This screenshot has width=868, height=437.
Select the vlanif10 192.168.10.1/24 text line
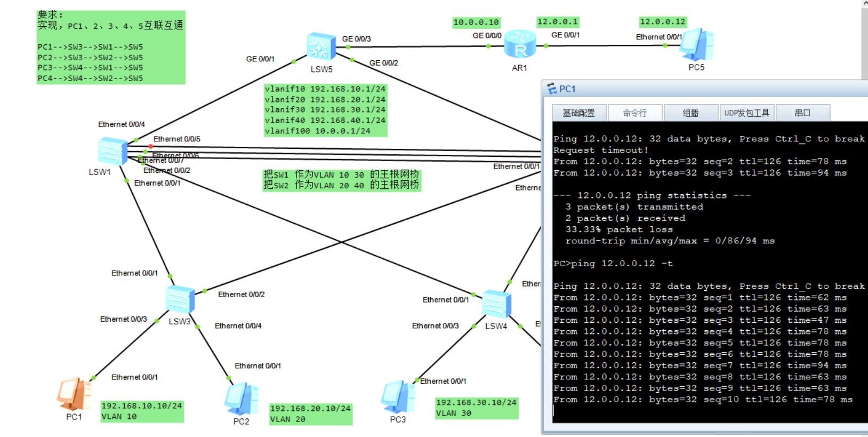[325, 89]
